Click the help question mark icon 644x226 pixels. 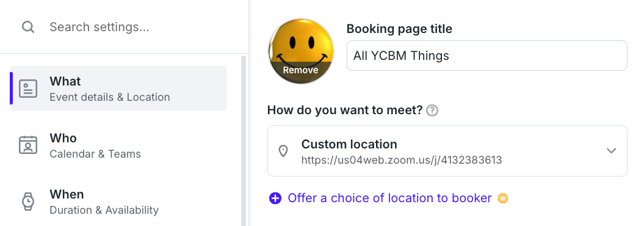(x=432, y=111)
